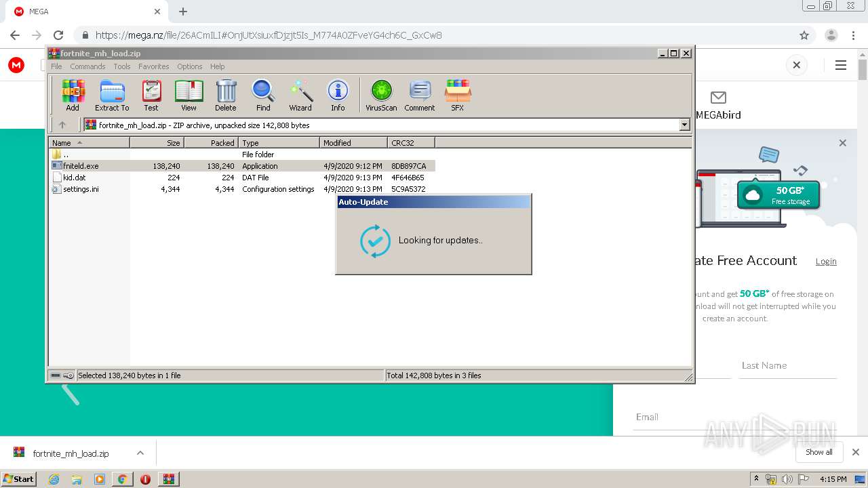Open Chrome profile avatar

point(831,35)
